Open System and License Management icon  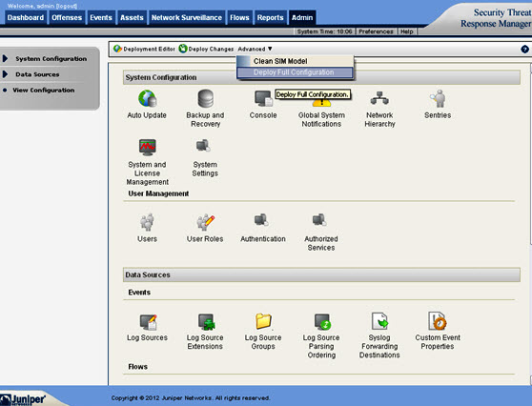coord(147,148)
